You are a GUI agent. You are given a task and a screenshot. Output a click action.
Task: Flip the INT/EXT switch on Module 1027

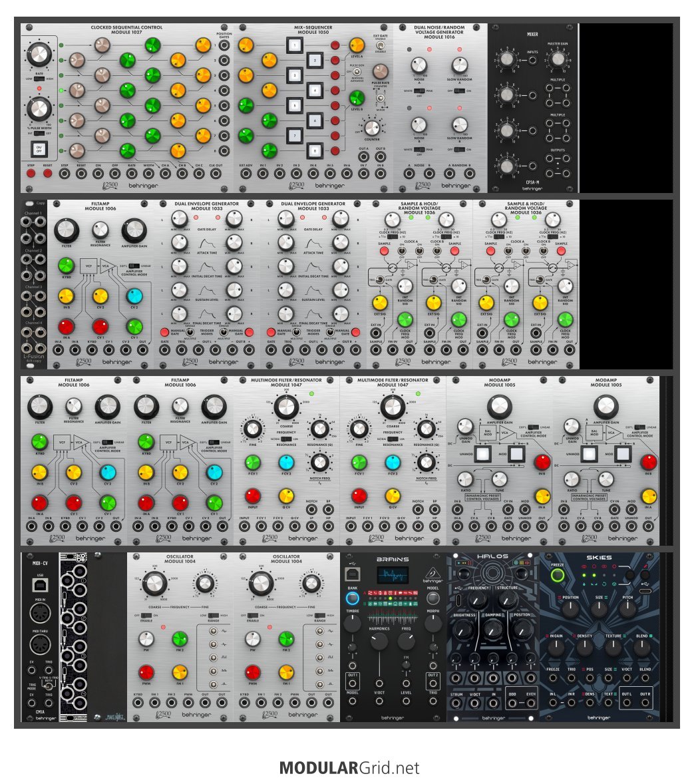(x=39, y=133)
